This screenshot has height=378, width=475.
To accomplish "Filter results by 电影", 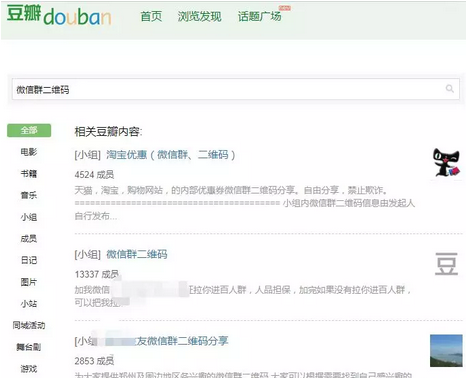I will (x=29, y=152).
